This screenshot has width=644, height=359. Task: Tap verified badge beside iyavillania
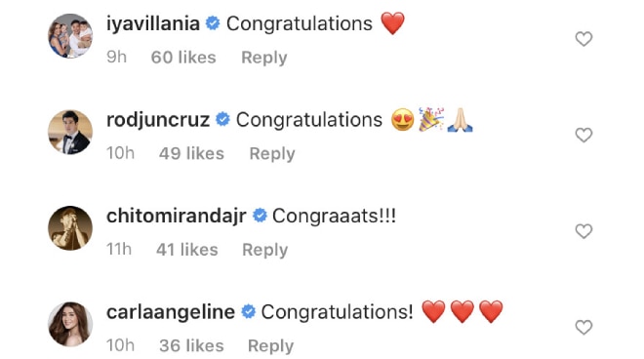(213, 23)
